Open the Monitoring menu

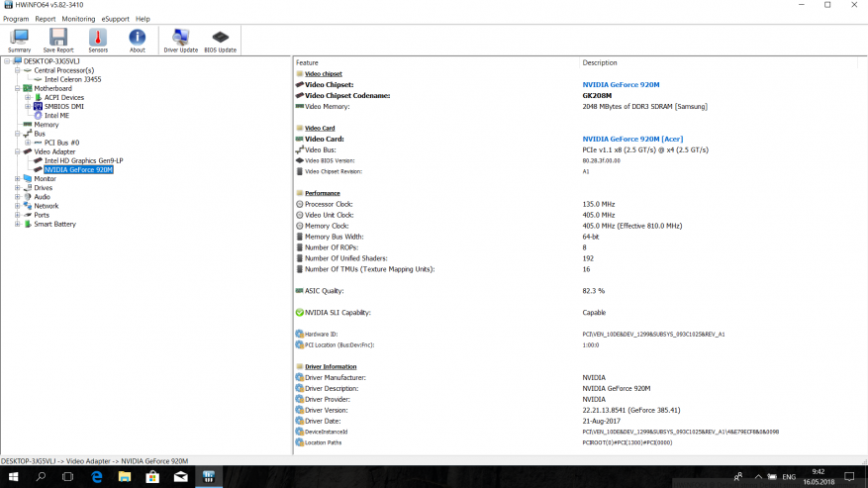(78, 19)
